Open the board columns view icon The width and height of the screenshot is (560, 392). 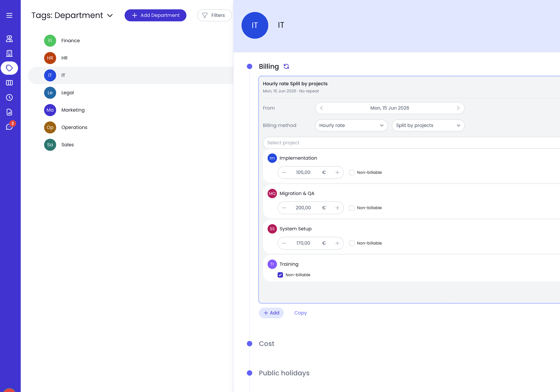pos(9,83)
